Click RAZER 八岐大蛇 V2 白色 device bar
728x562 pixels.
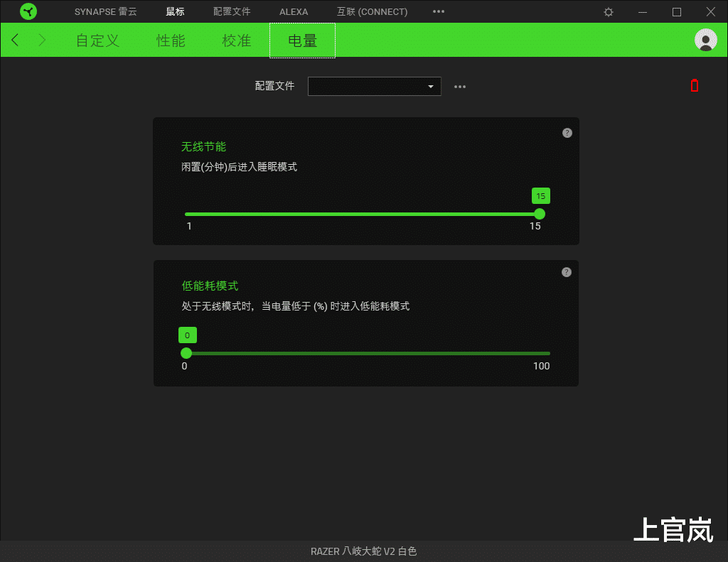[364, 551]
